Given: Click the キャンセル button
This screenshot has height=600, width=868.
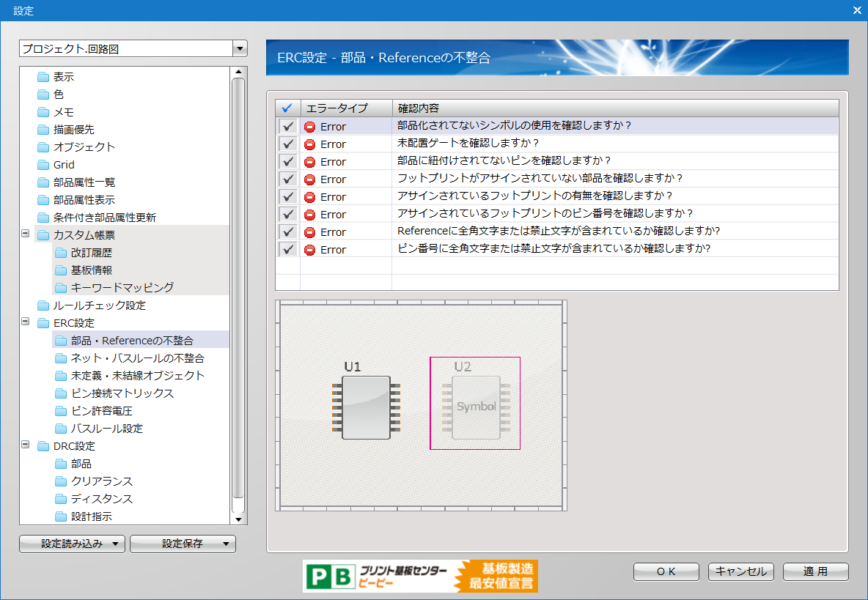Looking at the screenshot, I should pyautogui.click(x=740, y=571).
